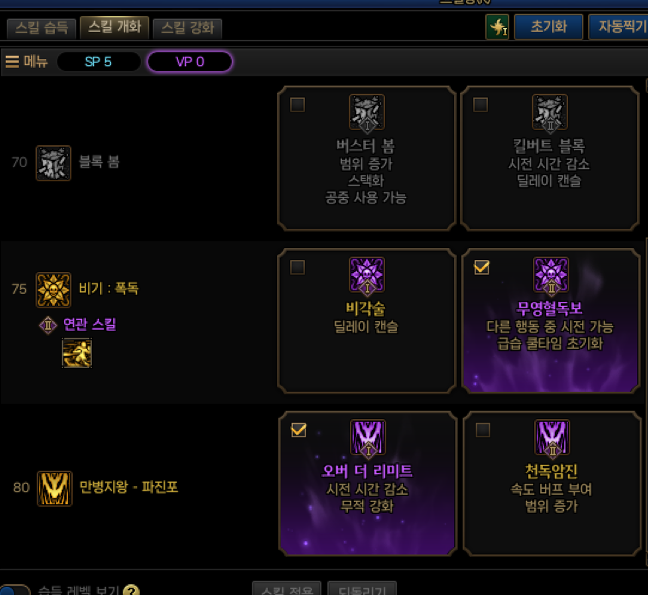Click the green star icon beside 초기화

click(497, 27)
